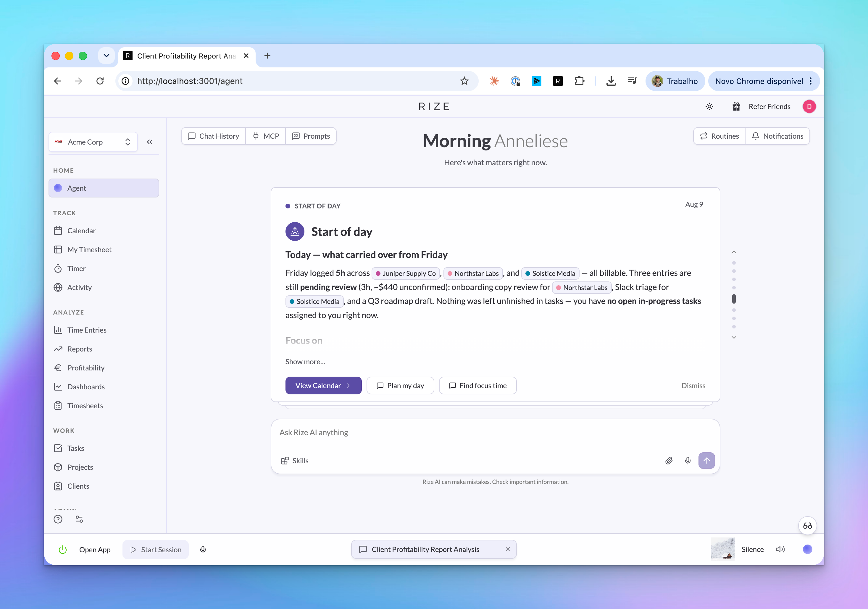
Task: Open Routines
Action: (x=719, y=136)
